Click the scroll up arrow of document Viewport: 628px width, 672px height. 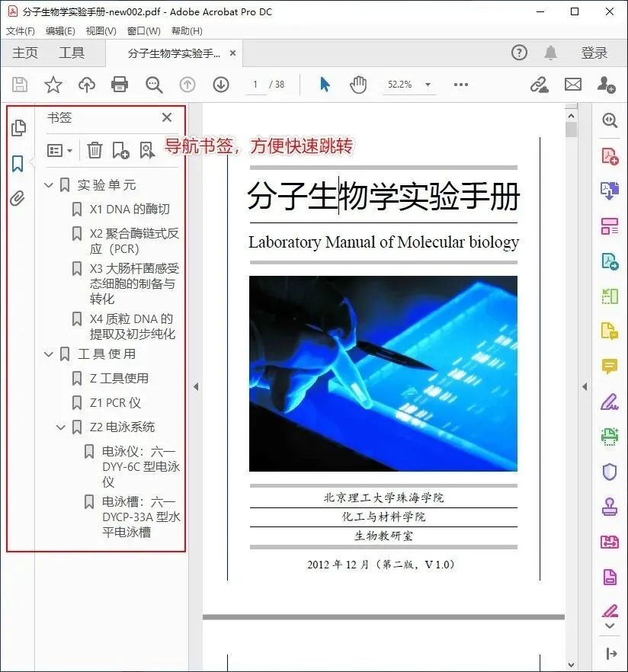click(571, 116)
